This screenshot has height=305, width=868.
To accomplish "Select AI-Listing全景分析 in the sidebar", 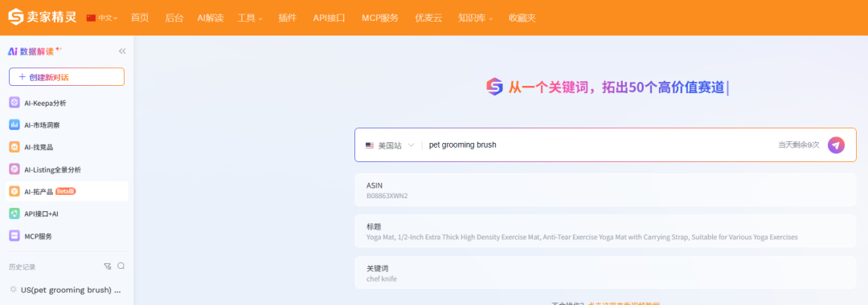I will point(67,169).
